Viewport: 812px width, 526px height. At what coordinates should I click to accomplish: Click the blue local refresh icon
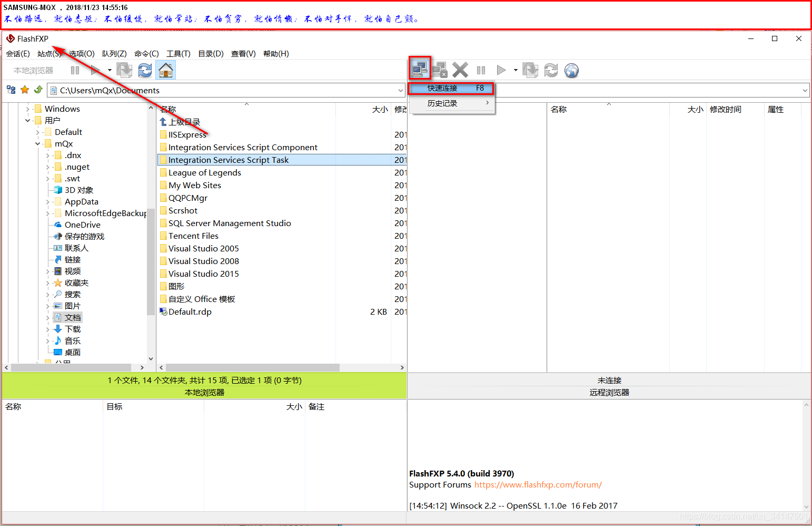145,70
